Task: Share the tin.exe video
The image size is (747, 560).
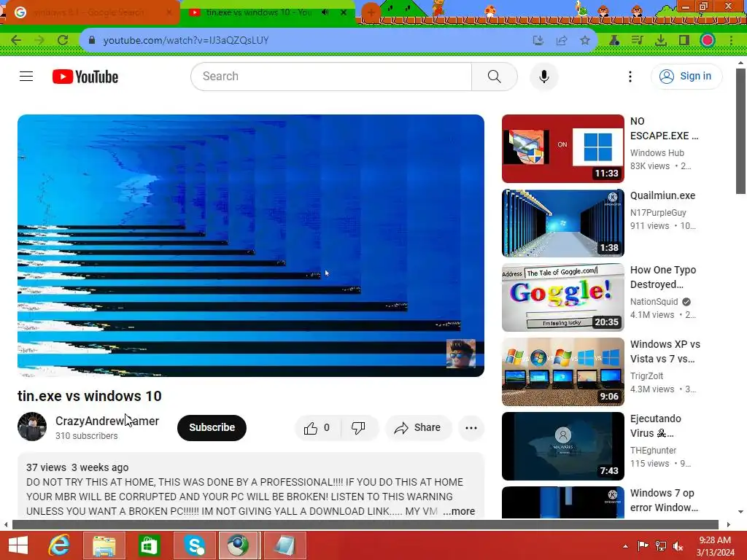Action: pyautogui.click(x=417, y=427)
